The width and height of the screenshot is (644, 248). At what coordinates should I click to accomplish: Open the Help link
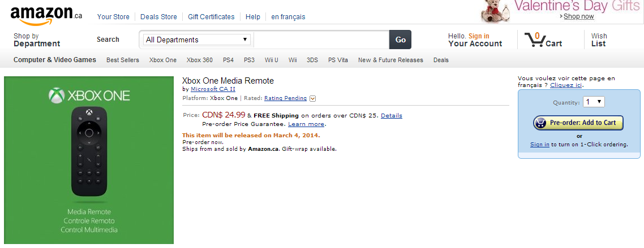pyautogui.click(x=253, y=17)
